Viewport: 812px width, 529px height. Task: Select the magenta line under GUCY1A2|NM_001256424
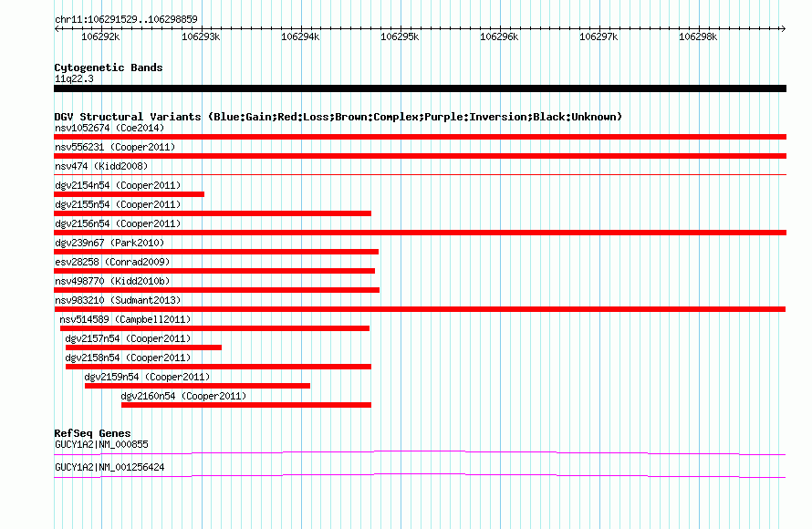(420, 476)
